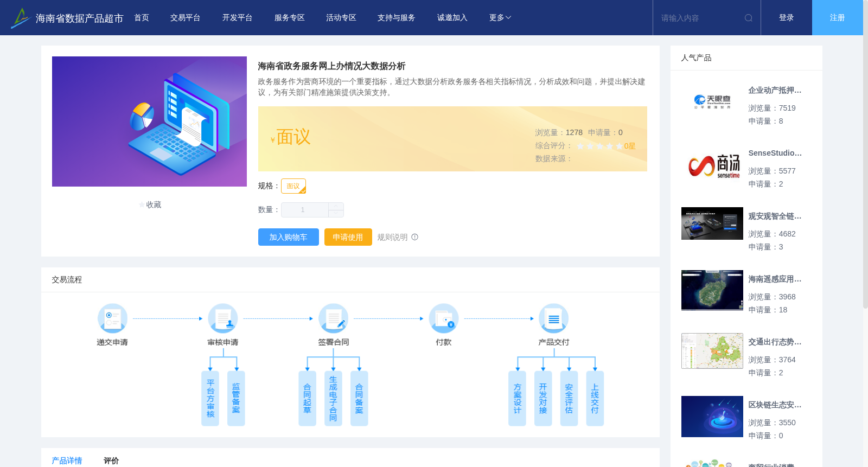
Task: Click the SenseTime 商汤 product logo
Action: coord(712,165)
